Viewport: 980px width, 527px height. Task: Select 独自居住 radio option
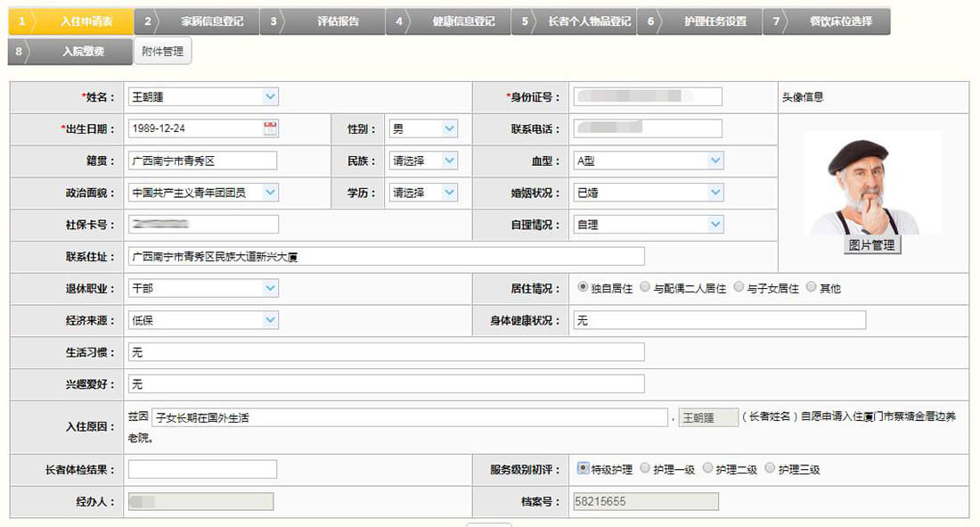584,288
